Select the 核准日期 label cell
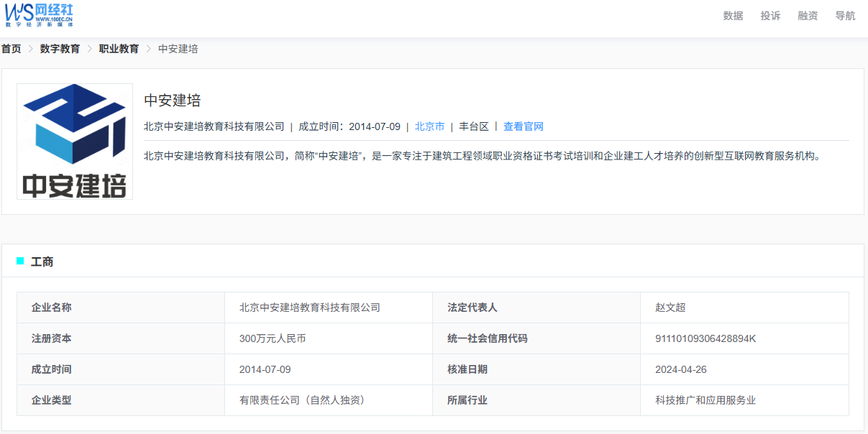 pos(536,369)
